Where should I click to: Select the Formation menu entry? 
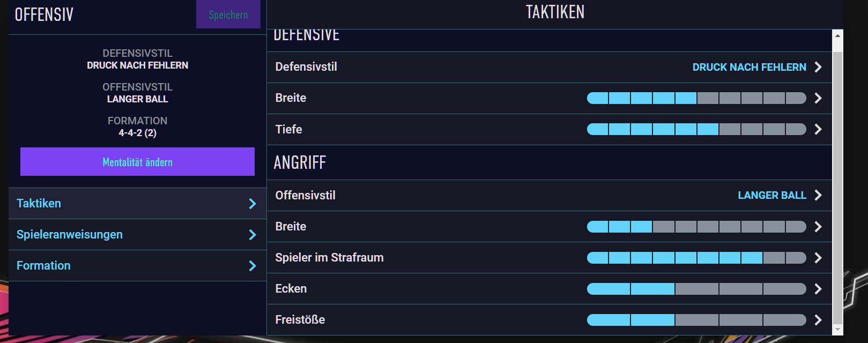coord(137,266)
